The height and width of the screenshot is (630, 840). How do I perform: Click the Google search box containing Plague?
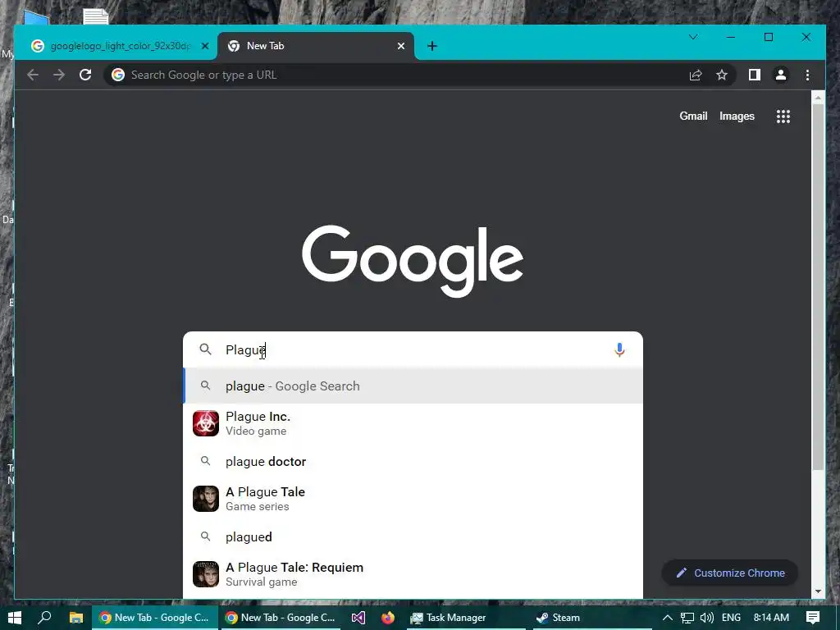tap(413, 349)
